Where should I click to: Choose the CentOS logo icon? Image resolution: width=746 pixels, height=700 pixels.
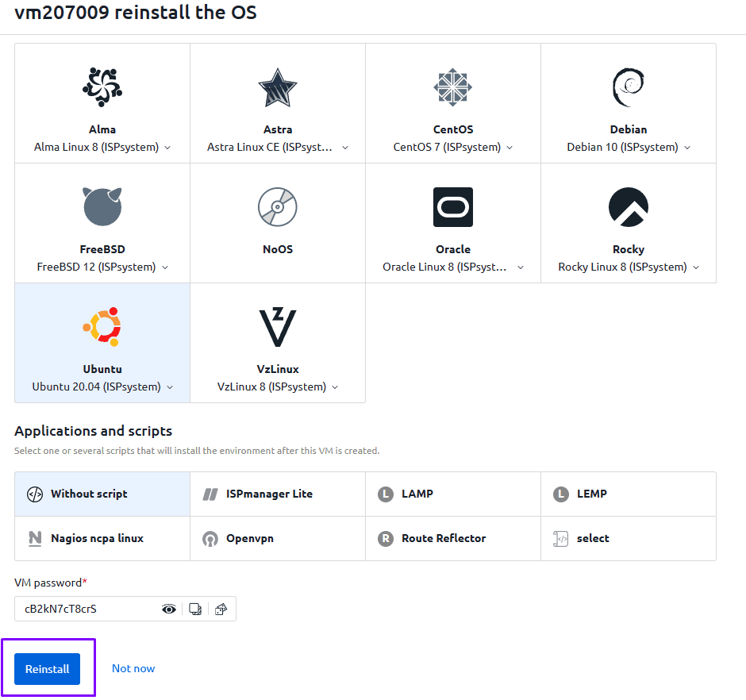click(x=453, y=87)
